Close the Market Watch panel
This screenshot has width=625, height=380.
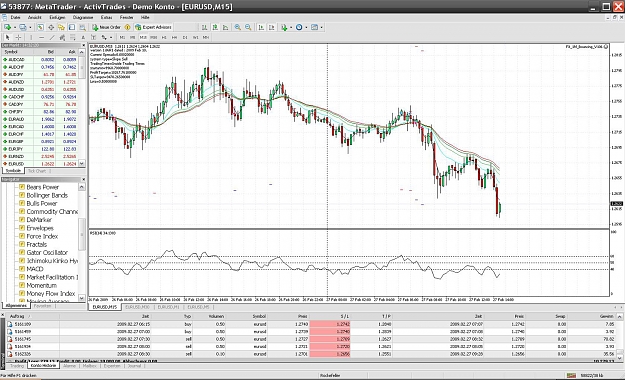click(83, 45)
